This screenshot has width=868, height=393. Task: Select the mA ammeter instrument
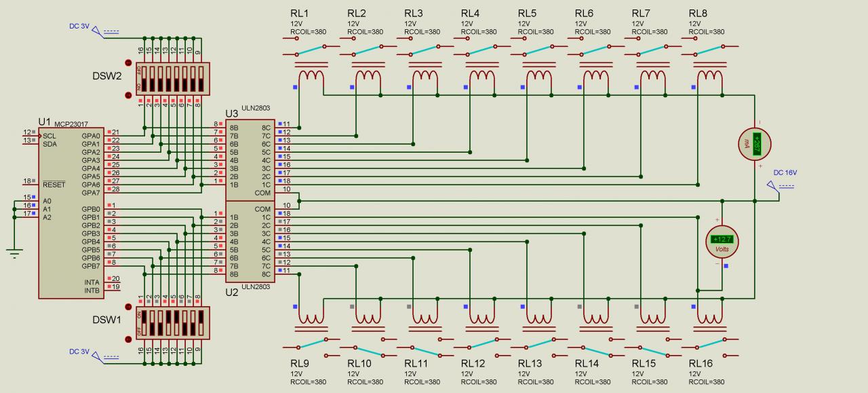coord(755,143)
